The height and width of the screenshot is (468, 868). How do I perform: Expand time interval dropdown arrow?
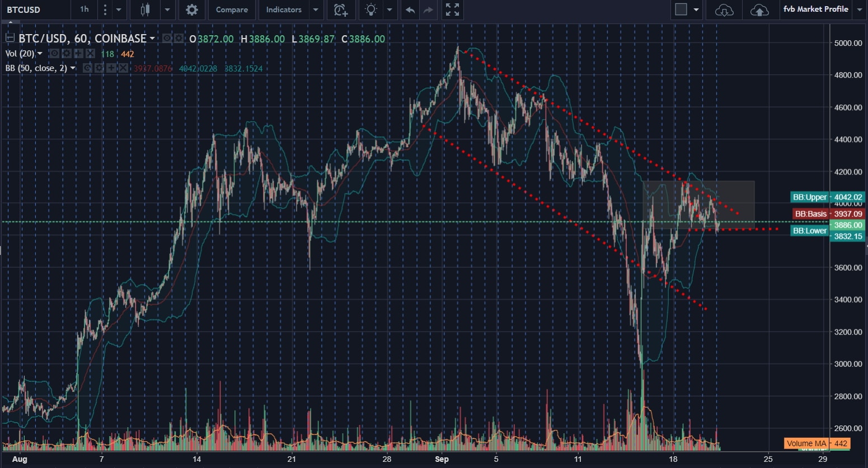119,10
